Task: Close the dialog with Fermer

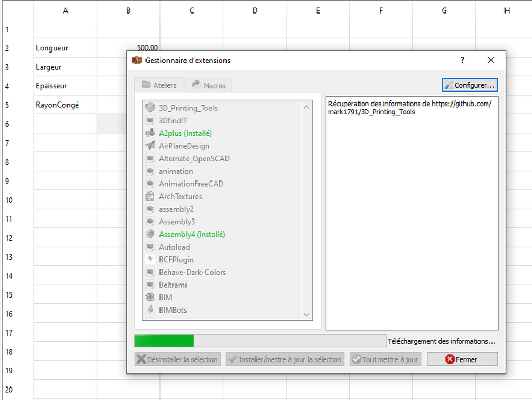Action: pos(462,359)
